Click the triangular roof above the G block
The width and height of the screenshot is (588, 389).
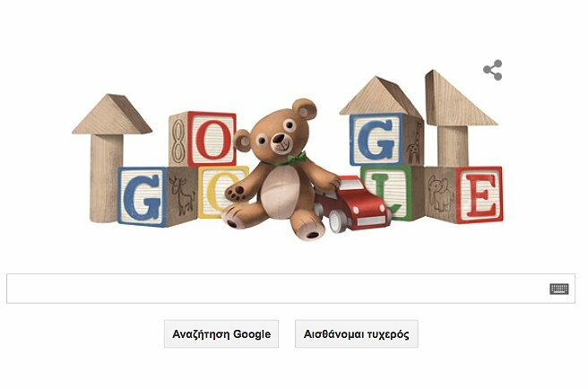(x=381, y=97)
